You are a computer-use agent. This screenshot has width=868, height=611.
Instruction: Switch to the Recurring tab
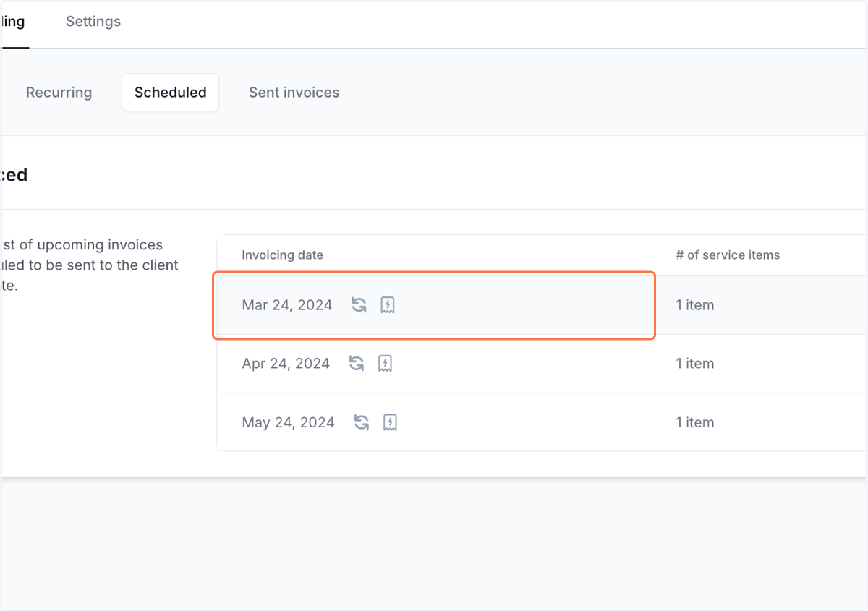[59, 93]
